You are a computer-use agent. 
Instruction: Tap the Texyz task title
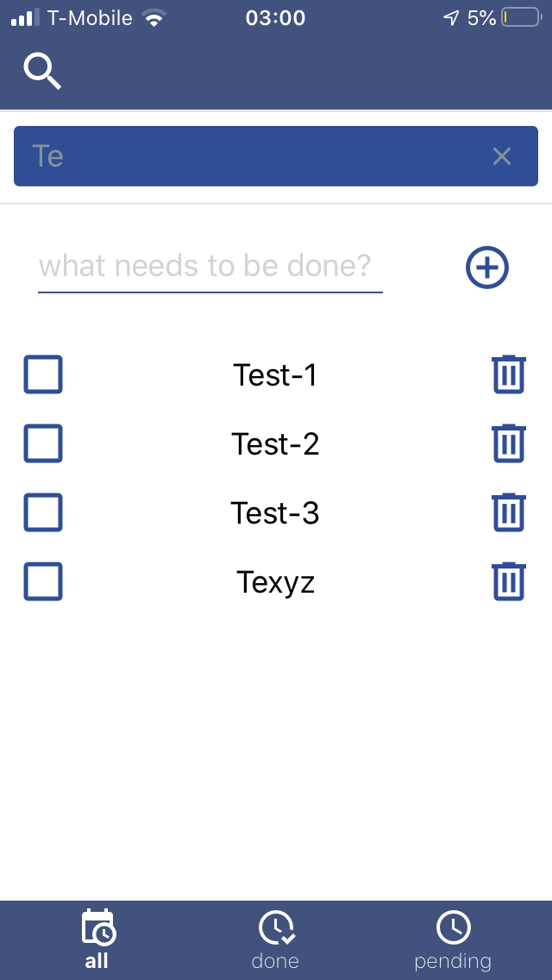click(275, 582)
